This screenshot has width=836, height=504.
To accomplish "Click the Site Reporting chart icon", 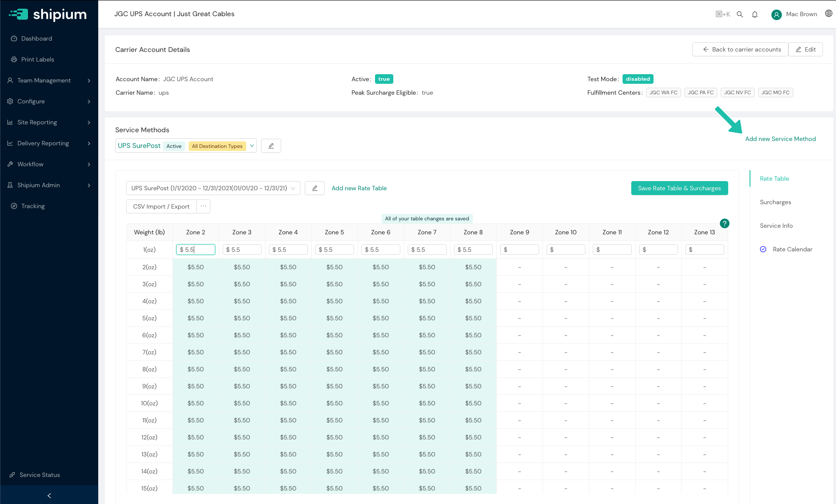I will pos(10,122).
